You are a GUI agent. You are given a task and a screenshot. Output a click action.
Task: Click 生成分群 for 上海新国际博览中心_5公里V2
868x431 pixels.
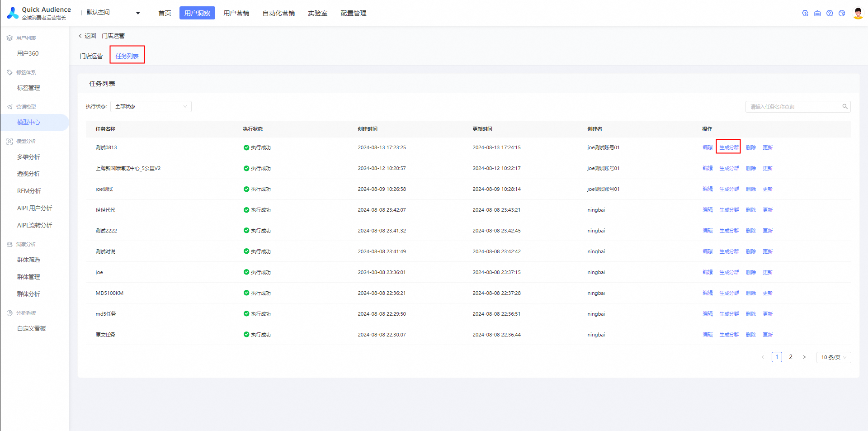[729, 168]
